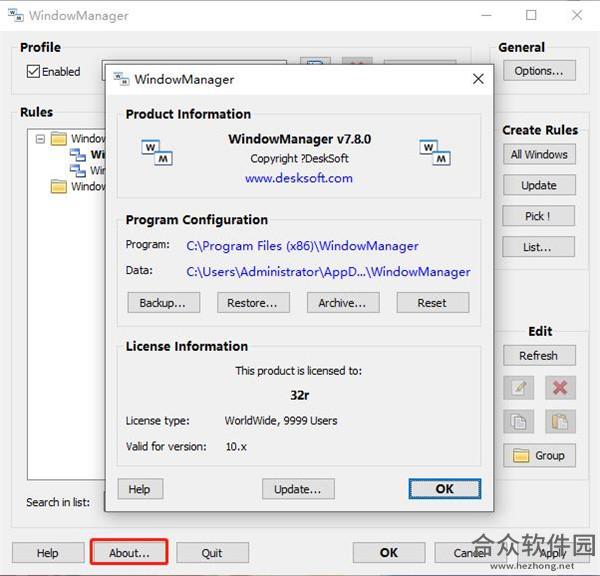The height and width of the screenshot is (576, 600).
Task: Close the About dialog with X
Action: [x=478, y=79]
